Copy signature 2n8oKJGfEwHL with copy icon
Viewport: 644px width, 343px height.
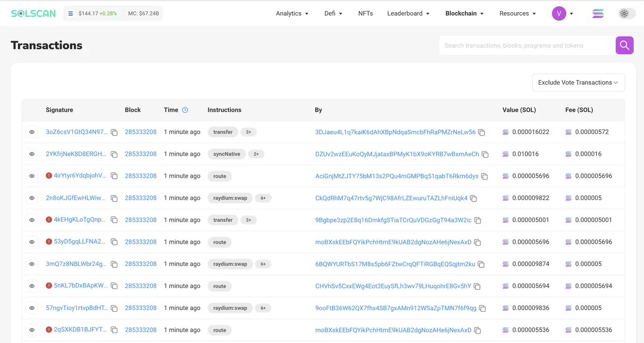click(114, 198)
